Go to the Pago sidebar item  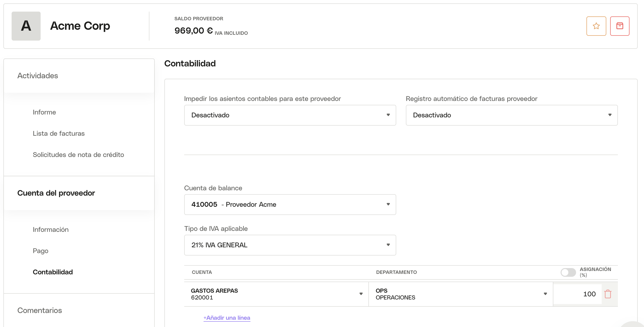(x=41, y=251)
